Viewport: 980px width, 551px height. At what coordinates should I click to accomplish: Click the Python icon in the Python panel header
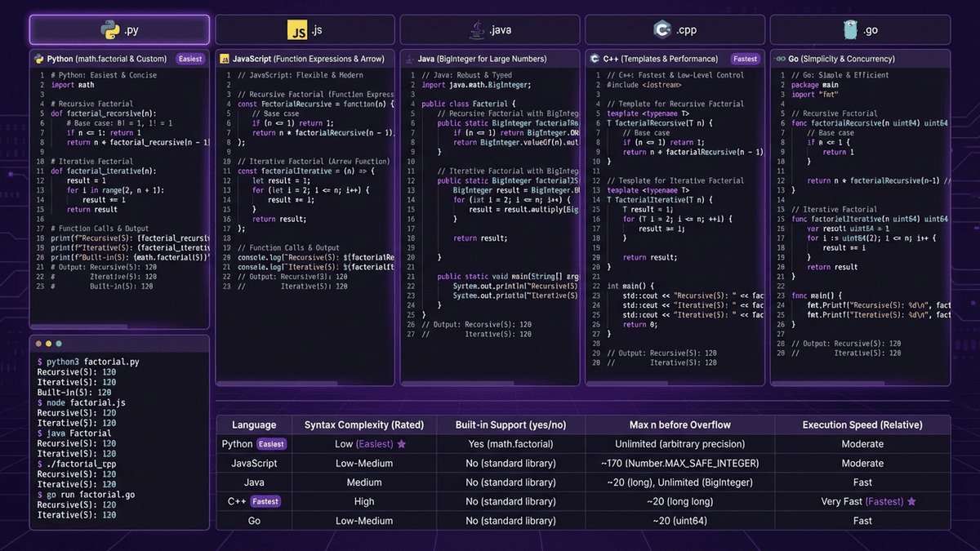coord(38,58)
